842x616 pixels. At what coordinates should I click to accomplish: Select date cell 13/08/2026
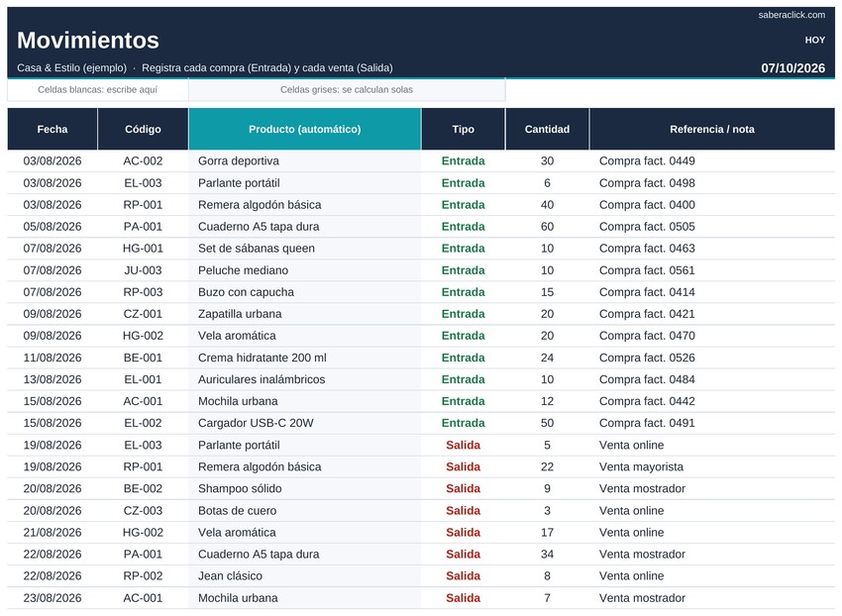click(x=53, y=379)
